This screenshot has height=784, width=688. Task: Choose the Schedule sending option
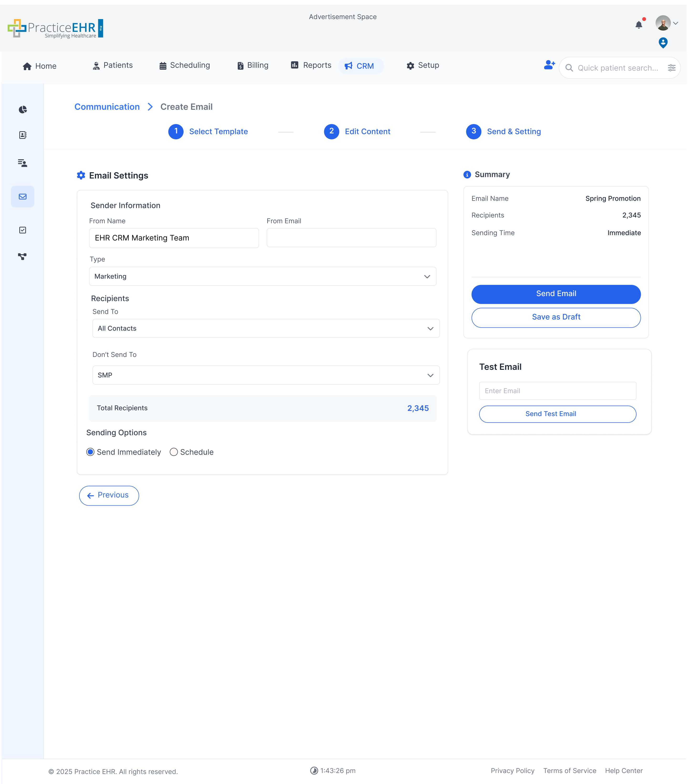(x=174, y=452)
